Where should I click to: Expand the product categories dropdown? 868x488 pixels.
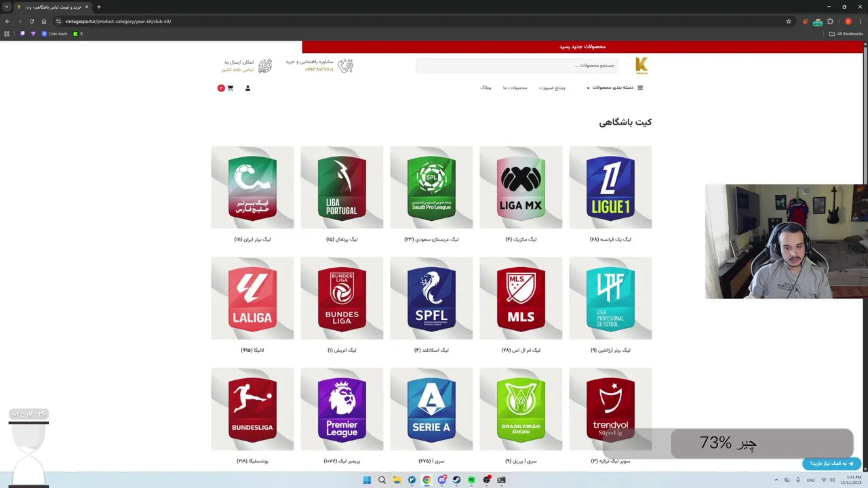[x=610, y=87]
